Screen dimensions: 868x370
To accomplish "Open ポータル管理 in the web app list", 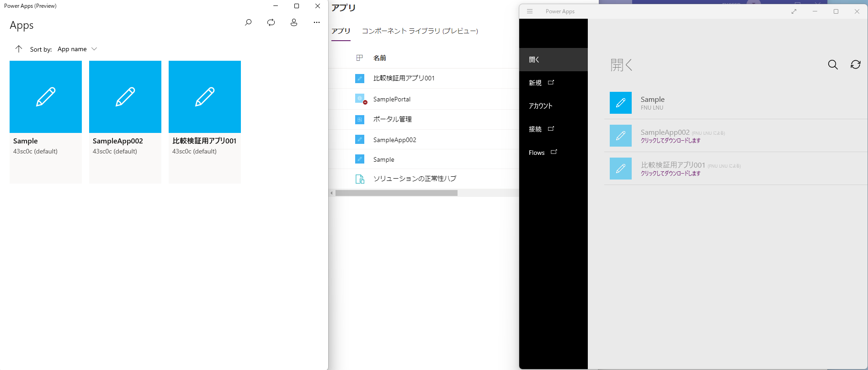I will [393, 119].
